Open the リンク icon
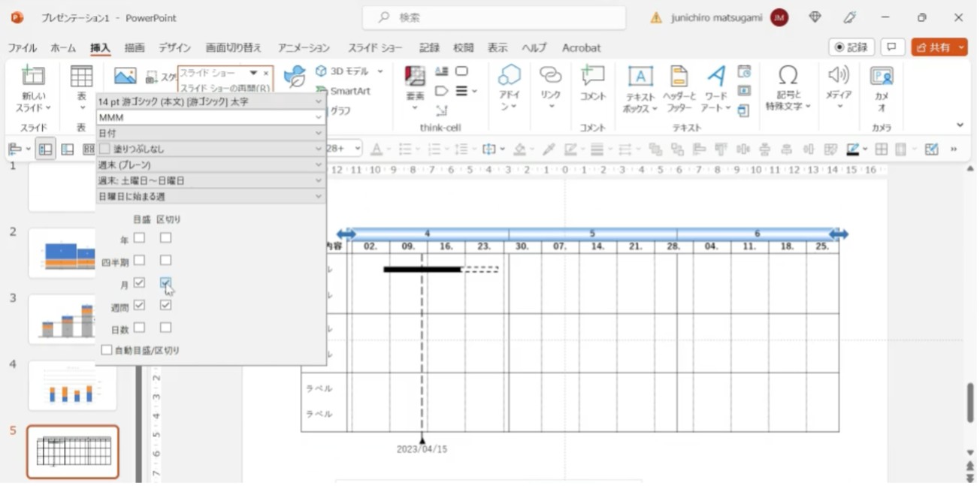The width and height of the screenshot is (980, 486). click(550, 77)
